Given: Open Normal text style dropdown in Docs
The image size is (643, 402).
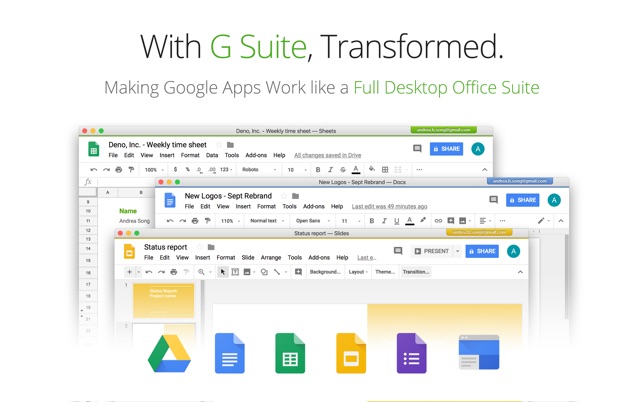Looking at the screenshot, I should point(267,221).
